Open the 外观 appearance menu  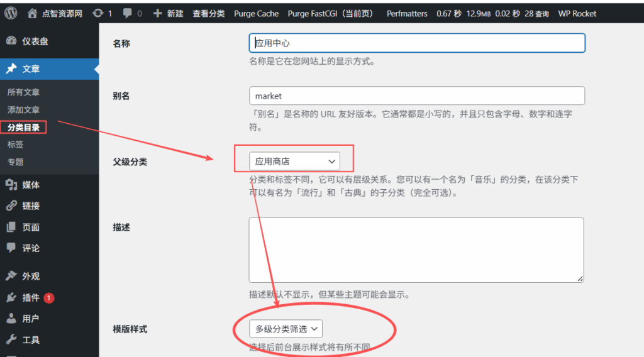(31, 276)
